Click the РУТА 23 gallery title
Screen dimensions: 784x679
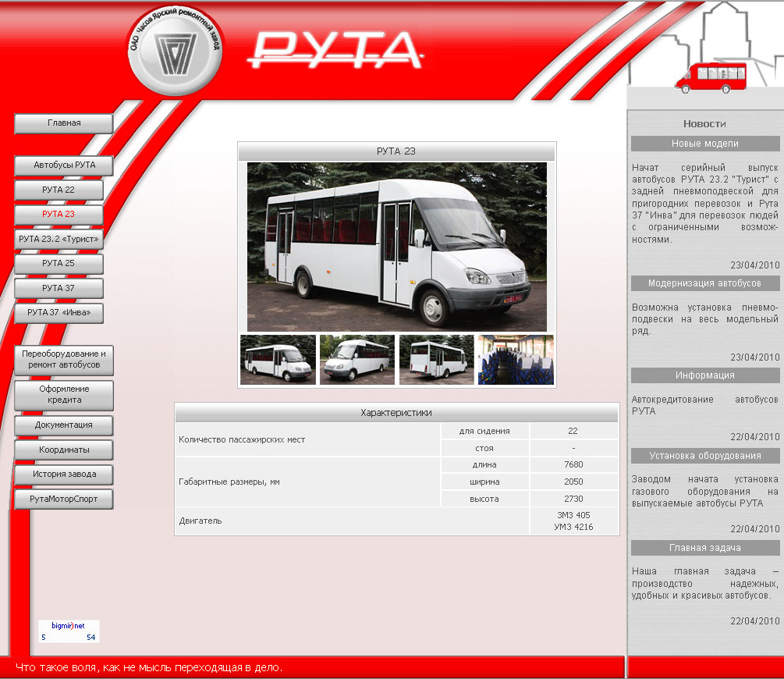click(396, 151)
